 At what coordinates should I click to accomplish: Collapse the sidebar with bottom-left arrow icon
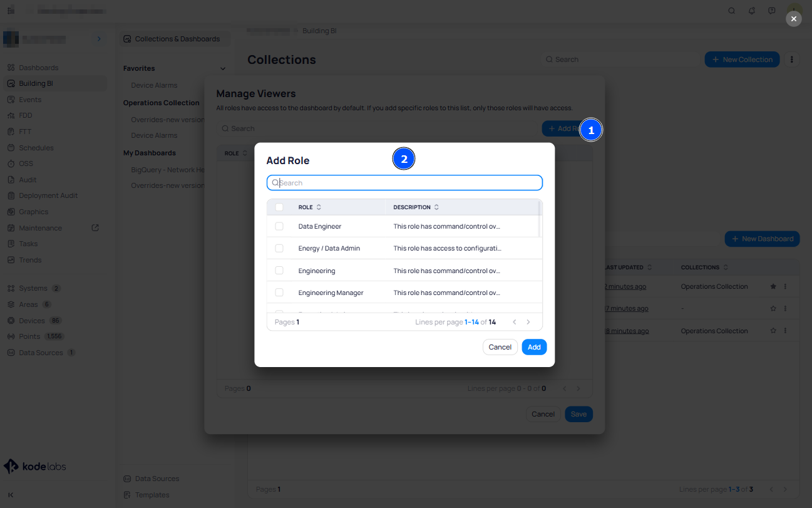[11, 495]
